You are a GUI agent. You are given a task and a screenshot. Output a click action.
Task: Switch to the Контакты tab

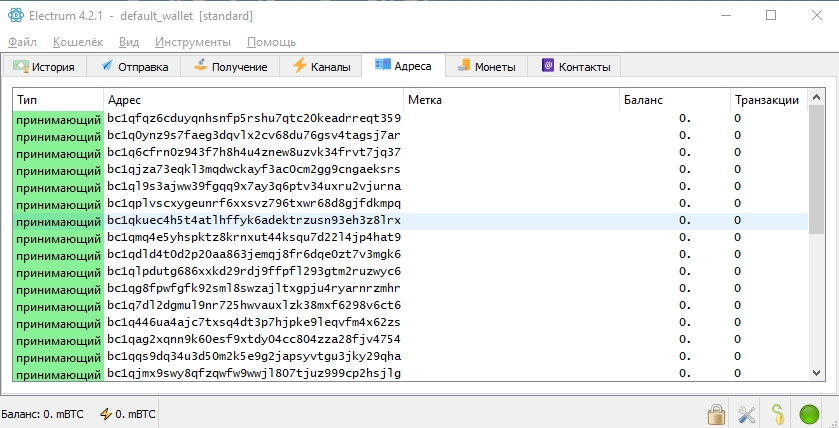click(575, 66)
